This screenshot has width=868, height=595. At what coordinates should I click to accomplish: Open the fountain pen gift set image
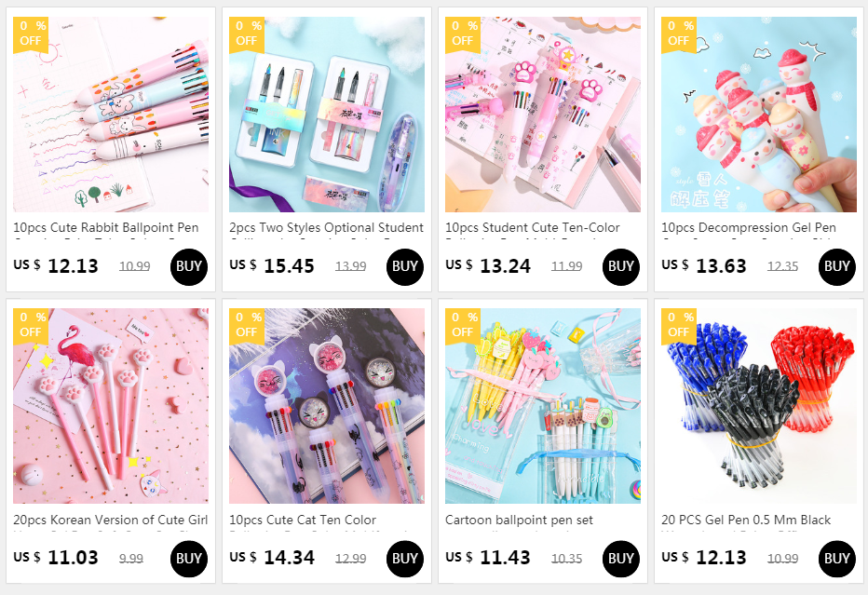[327, 114]
